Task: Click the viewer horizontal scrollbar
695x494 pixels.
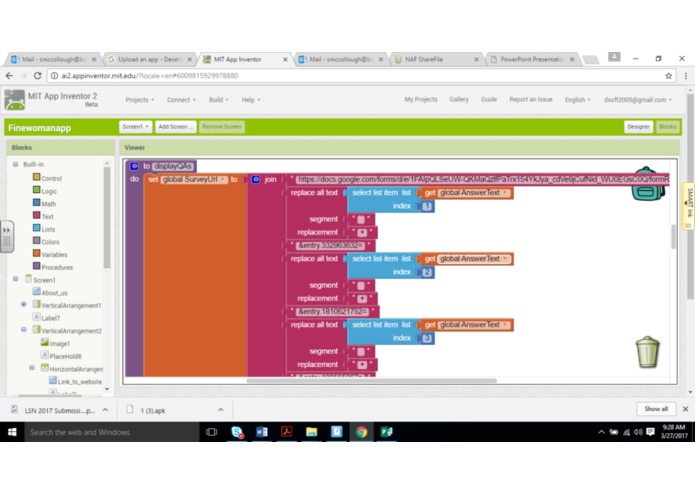Action: [371, 381]
